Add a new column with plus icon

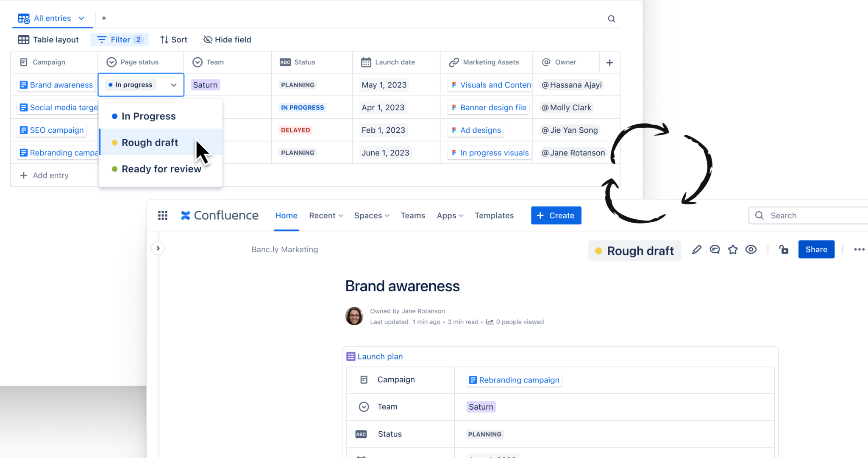click(609, 63)
